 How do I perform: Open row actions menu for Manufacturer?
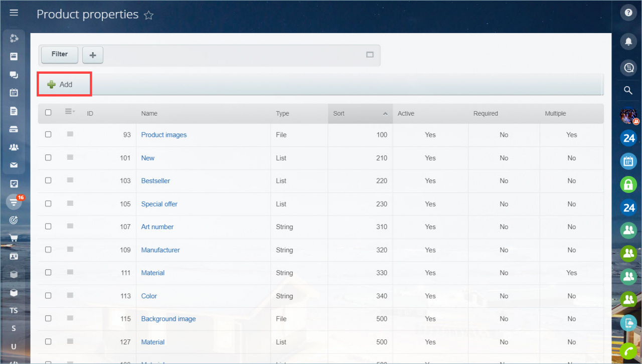[70, 249]
